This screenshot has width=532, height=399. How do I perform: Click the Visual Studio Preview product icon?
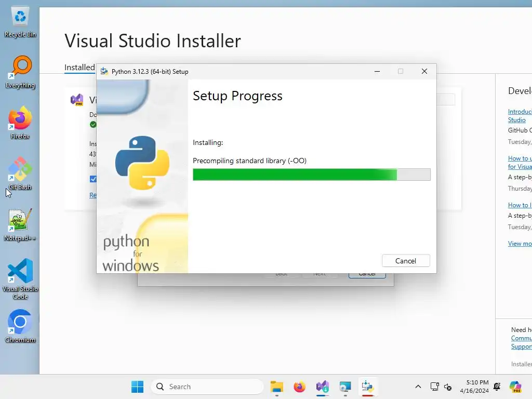coord(77,100)
